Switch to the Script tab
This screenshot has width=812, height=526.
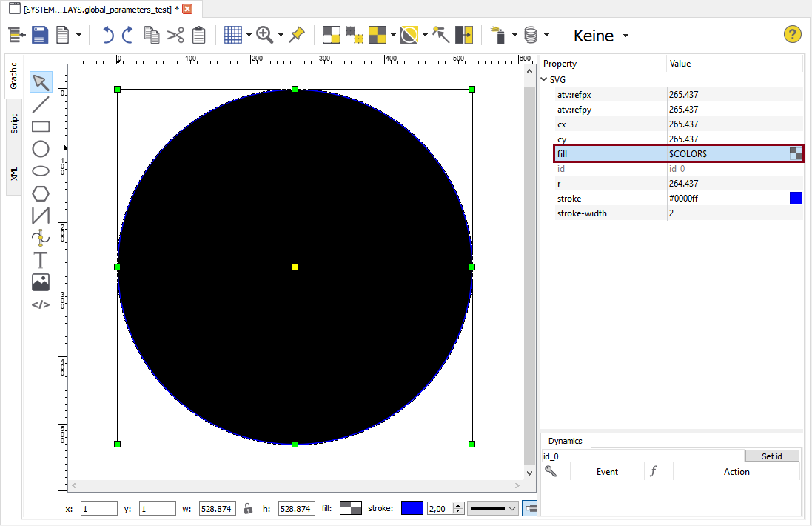(13, 124)
